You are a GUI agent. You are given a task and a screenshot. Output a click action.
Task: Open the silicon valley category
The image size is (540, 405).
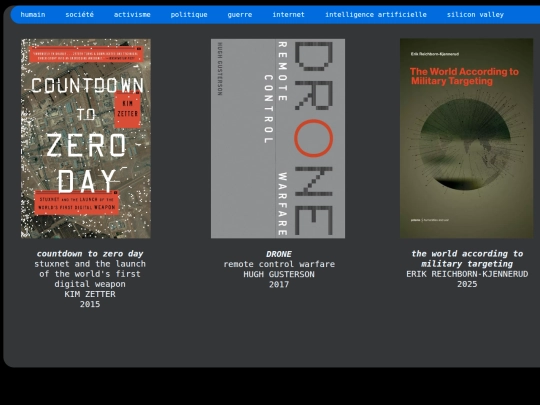tap(475, 14)
